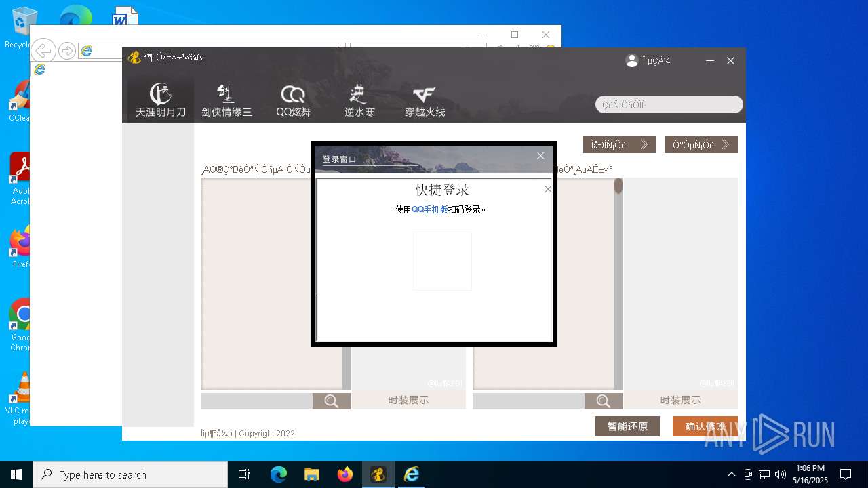Click the right list's scrollbar thumb

[618, 186]
